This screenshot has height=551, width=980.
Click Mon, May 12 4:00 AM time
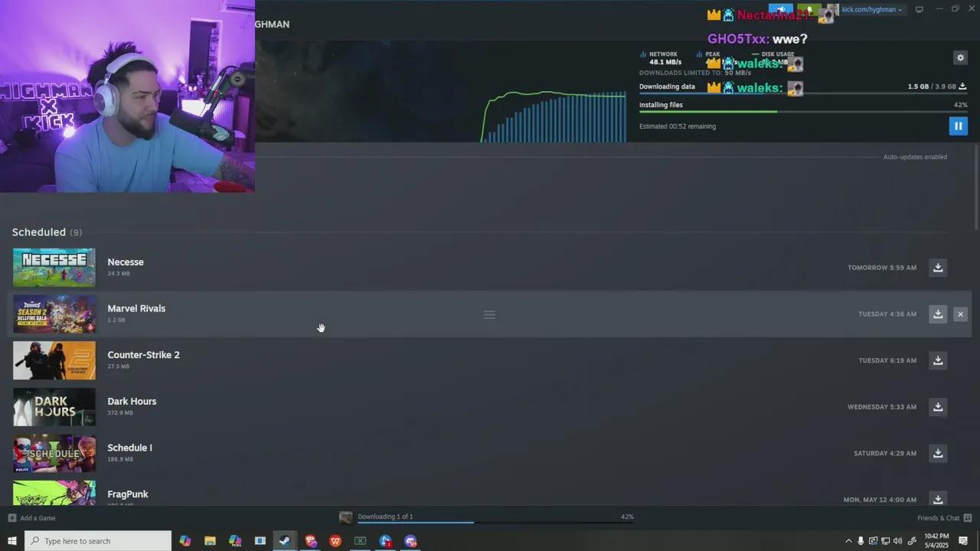click(x=880, y=500)
